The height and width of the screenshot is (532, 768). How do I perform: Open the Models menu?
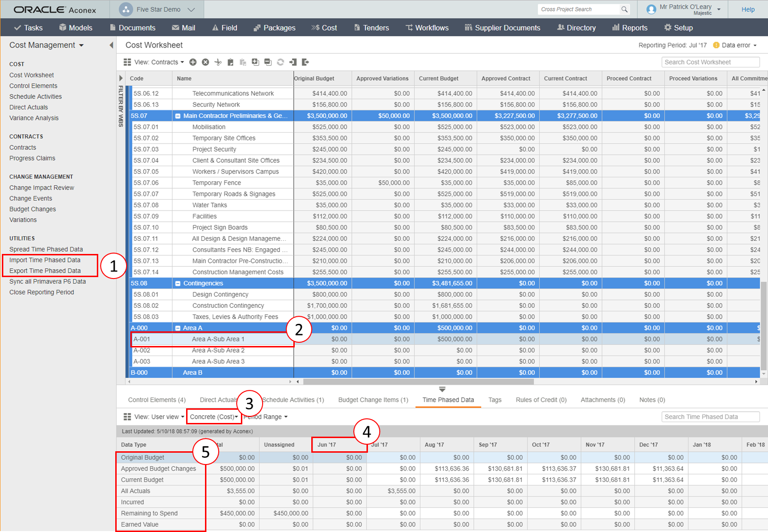76,28
